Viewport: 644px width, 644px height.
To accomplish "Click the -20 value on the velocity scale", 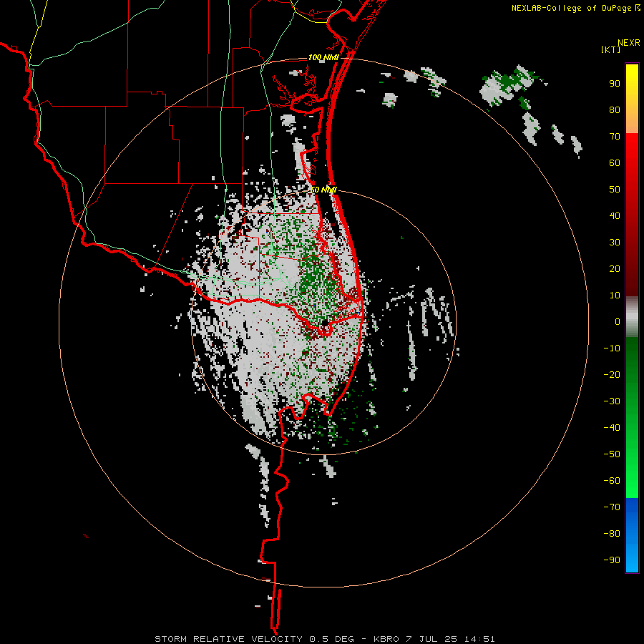I will click(612, 375).
